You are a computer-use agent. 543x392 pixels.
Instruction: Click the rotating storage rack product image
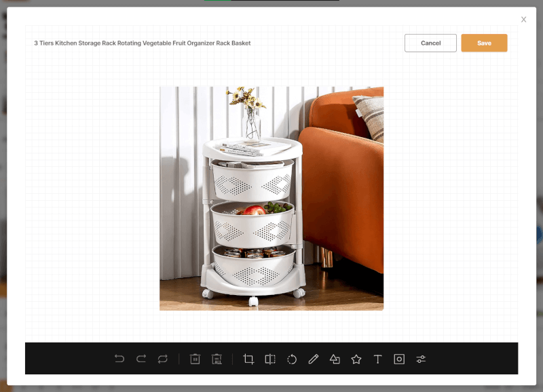click(271, 197)
